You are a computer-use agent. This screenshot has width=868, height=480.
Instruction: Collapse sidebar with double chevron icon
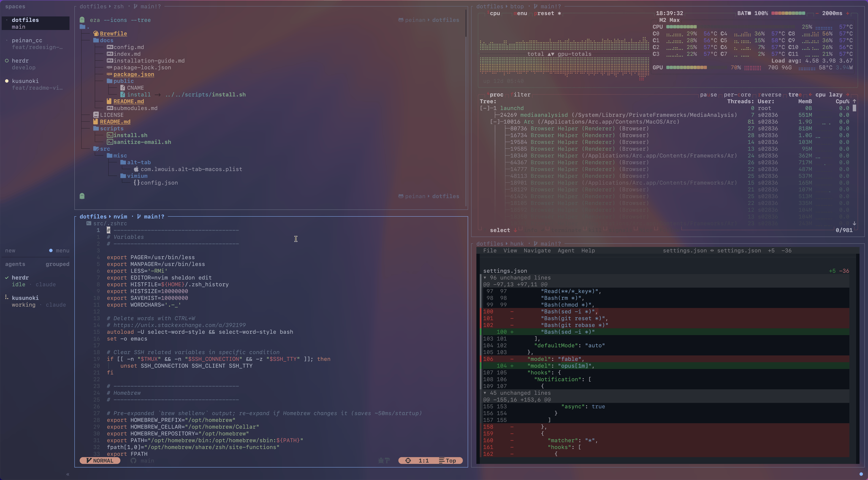(68, 474)
